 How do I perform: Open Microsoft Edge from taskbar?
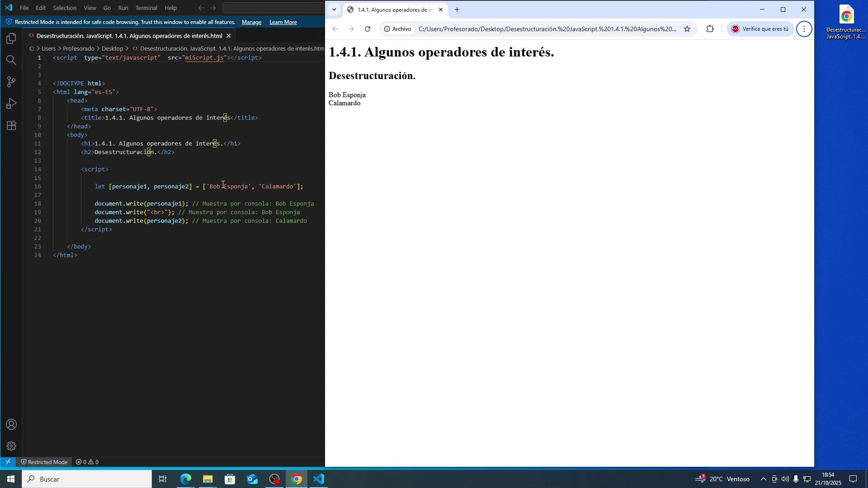[185, 479]
